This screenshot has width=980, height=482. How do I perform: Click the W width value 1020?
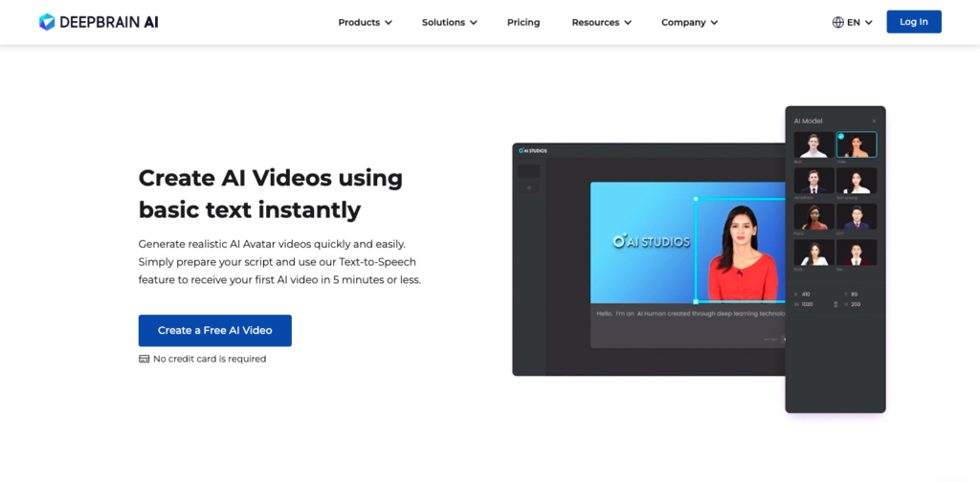807,305
